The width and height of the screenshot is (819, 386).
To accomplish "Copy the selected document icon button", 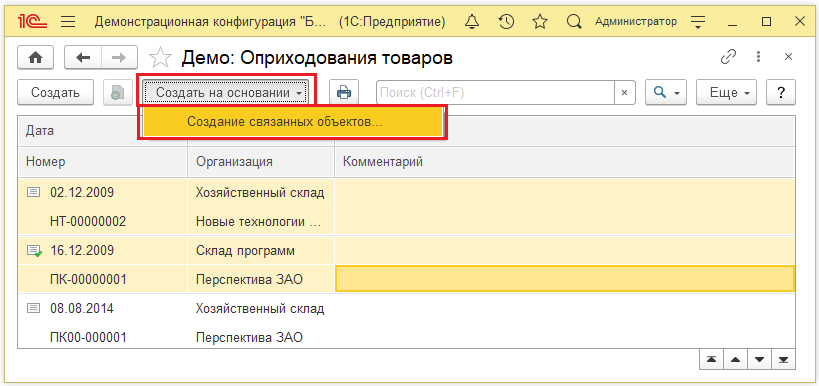I will [117, 93].
